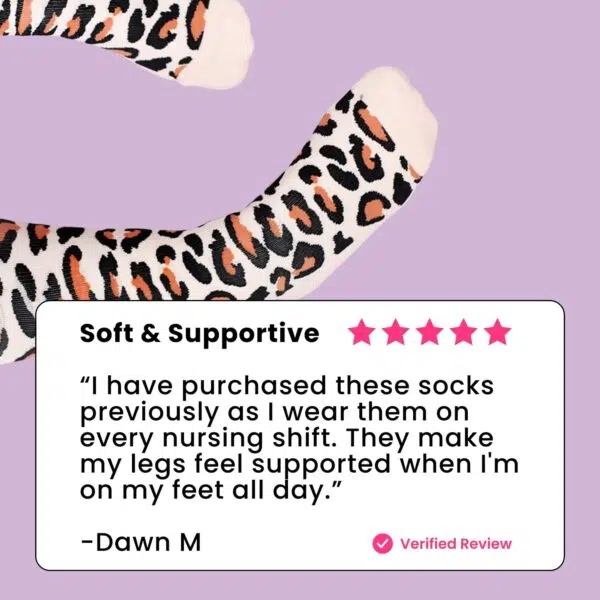
Task: Click the Verified Review label
Action: point(456,543)
